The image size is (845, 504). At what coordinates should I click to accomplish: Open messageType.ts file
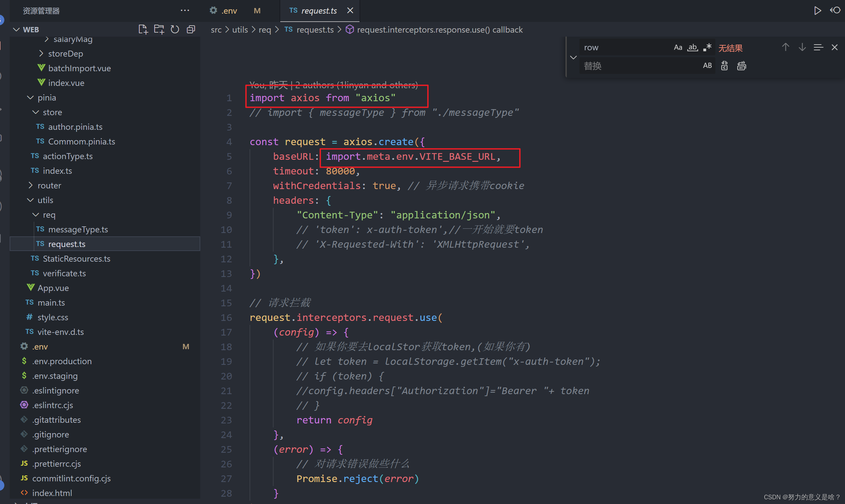point(78,229)
